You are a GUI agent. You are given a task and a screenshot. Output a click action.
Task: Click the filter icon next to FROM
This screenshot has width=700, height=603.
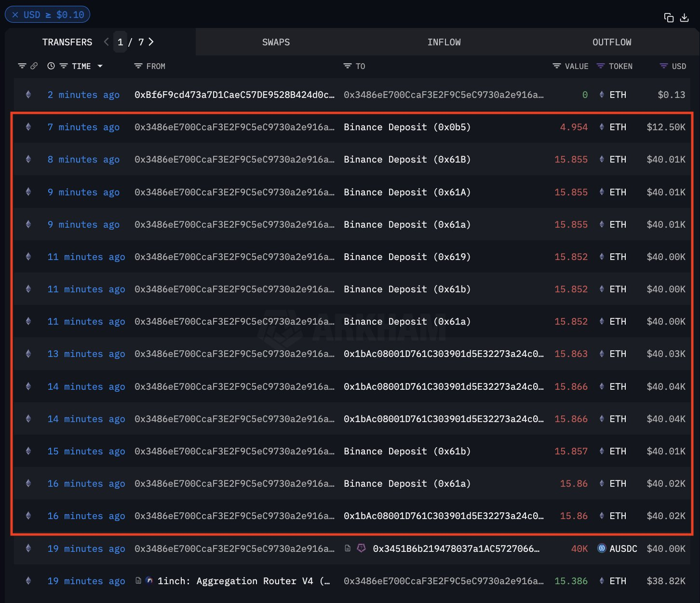tap(137, 66)
